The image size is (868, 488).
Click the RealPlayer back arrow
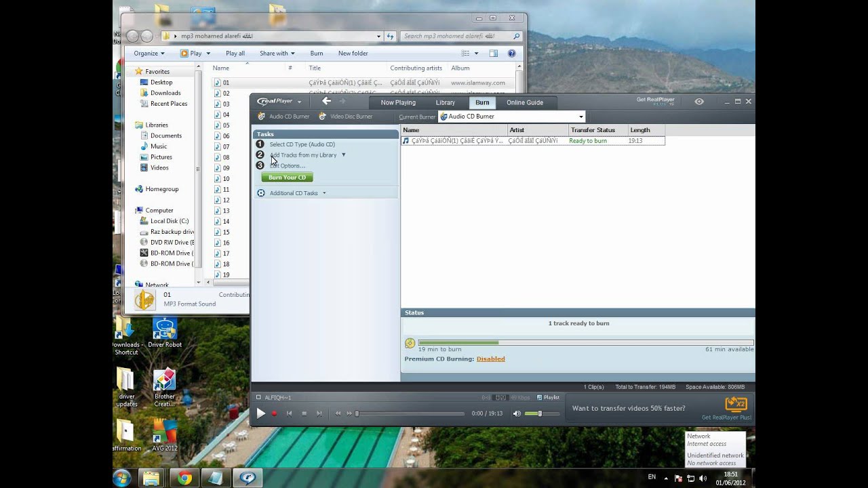click(x=326, y=101)
